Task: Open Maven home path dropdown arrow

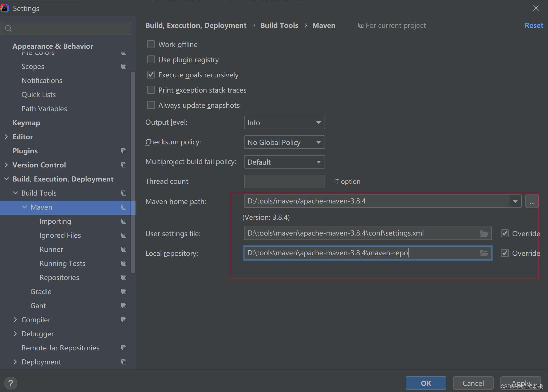Action: click(x=515, y=201)
